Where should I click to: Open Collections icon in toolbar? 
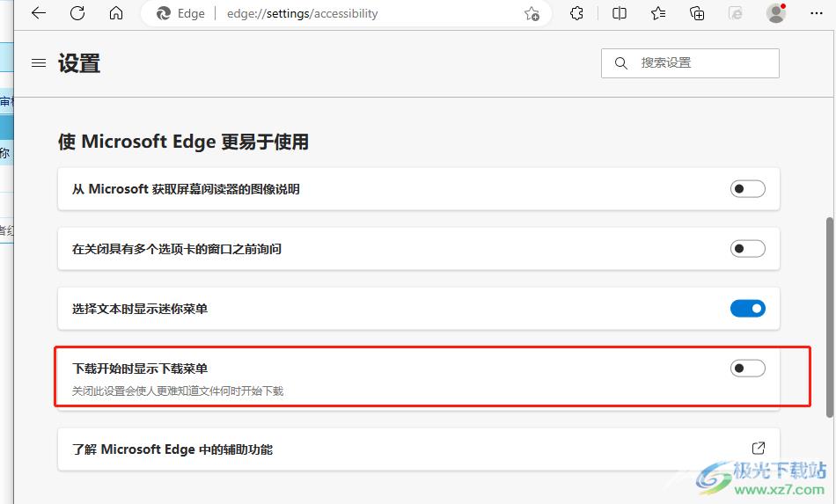tap(697, 13)
